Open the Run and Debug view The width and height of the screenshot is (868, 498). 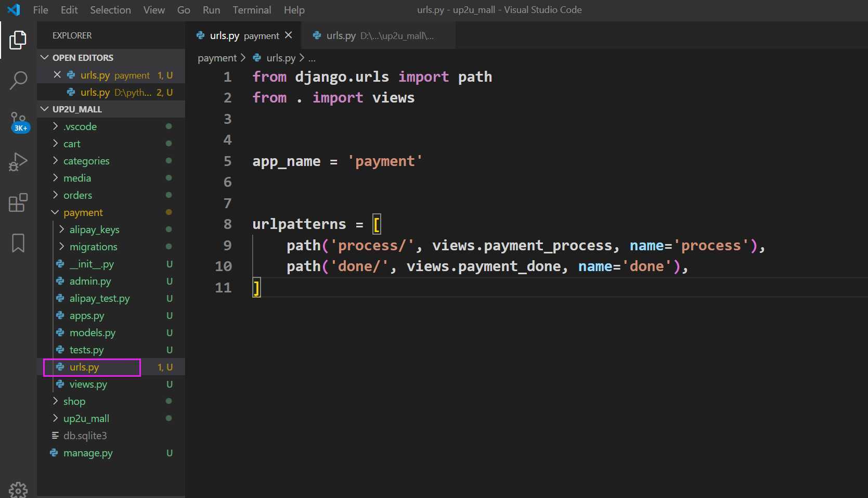click(x=18, y=162)
